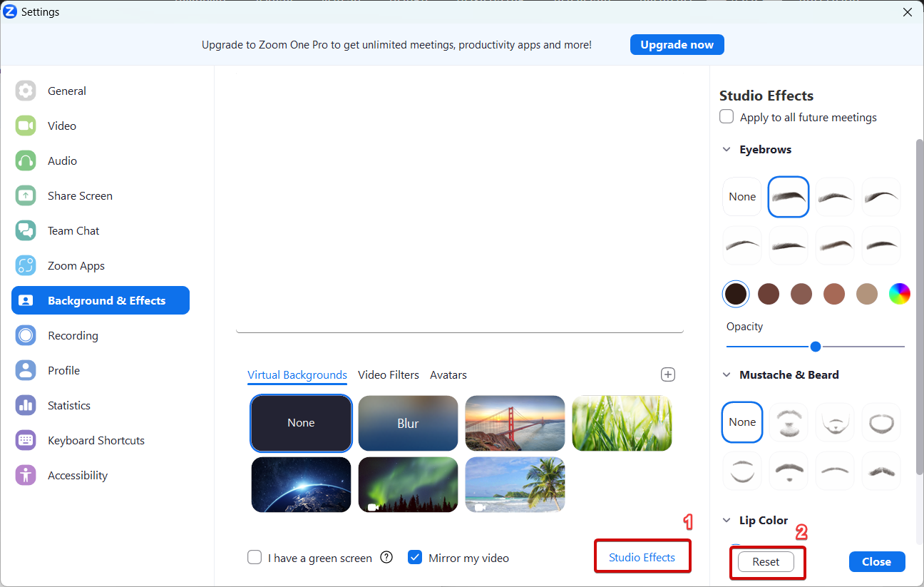Collapse the Mustache & Beard section
The image size is (924, 587).
point(727,375)
